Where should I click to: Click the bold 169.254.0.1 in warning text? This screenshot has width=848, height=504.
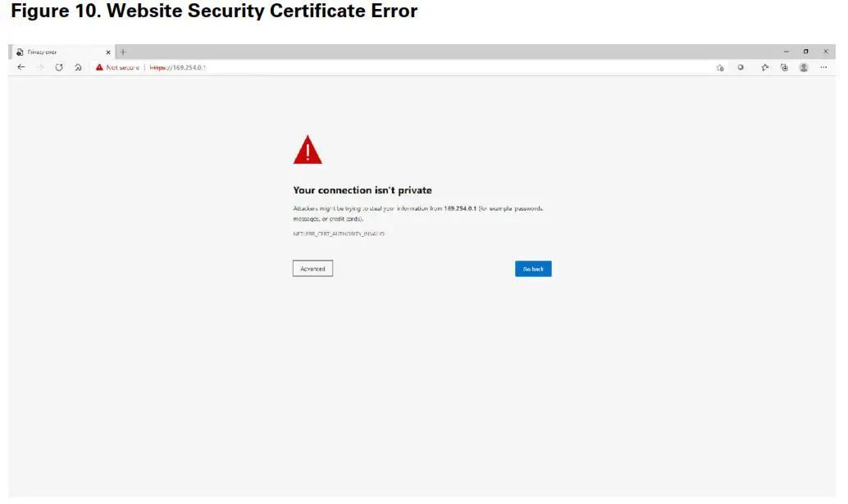[x=460, y=208]
